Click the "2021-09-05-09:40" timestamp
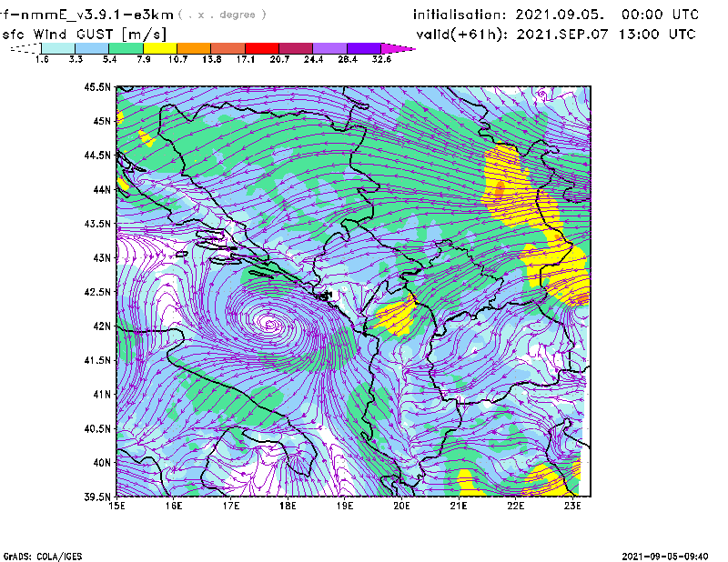The height and width of the screenshot is (562, 728). pos(665,557)
